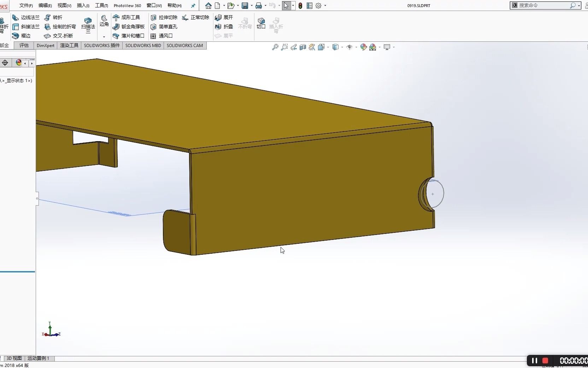Select the 局部放大 (Zoom to Area) tool

click(x=284, y=47)
